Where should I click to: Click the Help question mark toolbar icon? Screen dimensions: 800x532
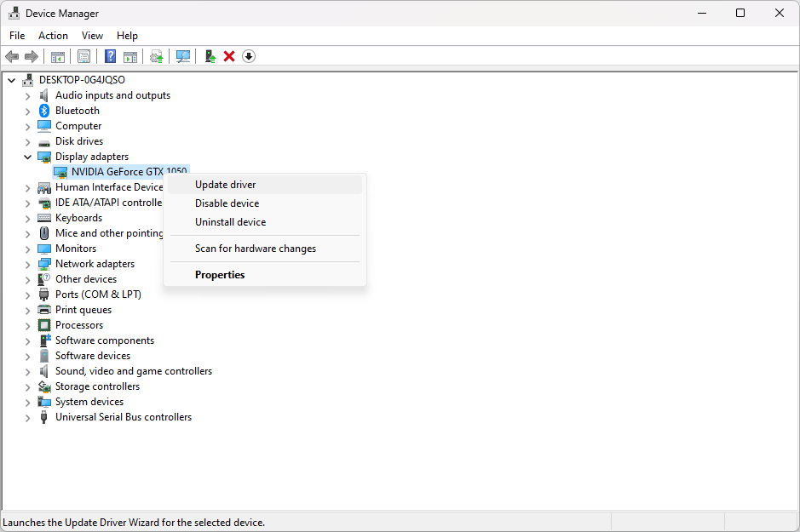point(110,56)
